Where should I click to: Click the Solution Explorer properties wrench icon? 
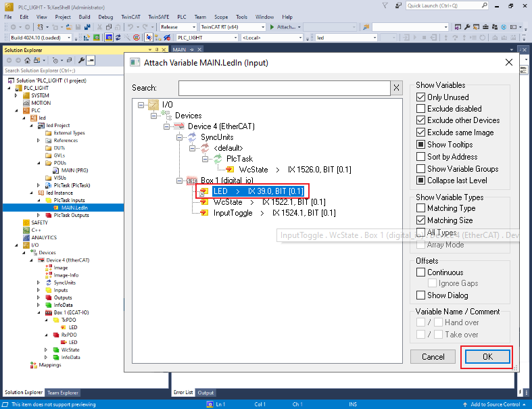coord(81,60)
